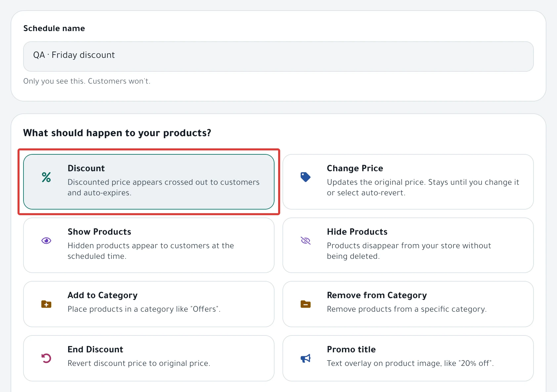This screenshot has height=392, width=557.
Task: Pick the Hide Products option title
Action: click(357, 232)
